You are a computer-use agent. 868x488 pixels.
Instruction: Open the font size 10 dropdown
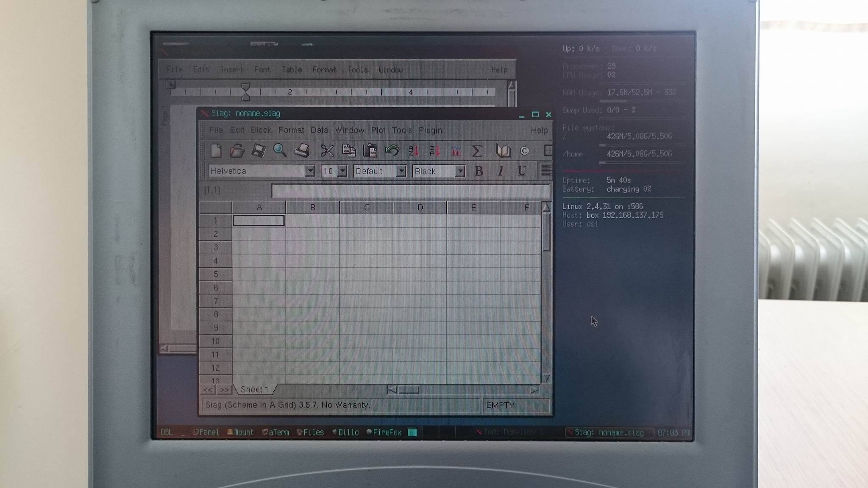[x=342, y=171]
